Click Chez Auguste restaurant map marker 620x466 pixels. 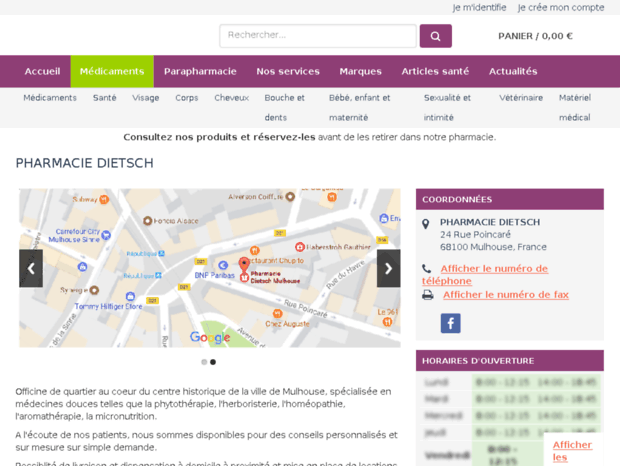pyautogui.click(x=278, y=313)
